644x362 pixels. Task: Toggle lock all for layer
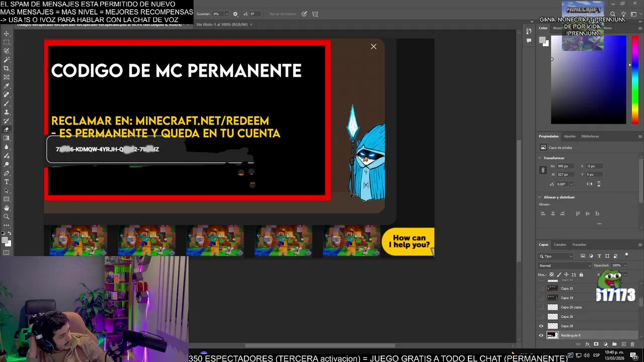point(581,275)
